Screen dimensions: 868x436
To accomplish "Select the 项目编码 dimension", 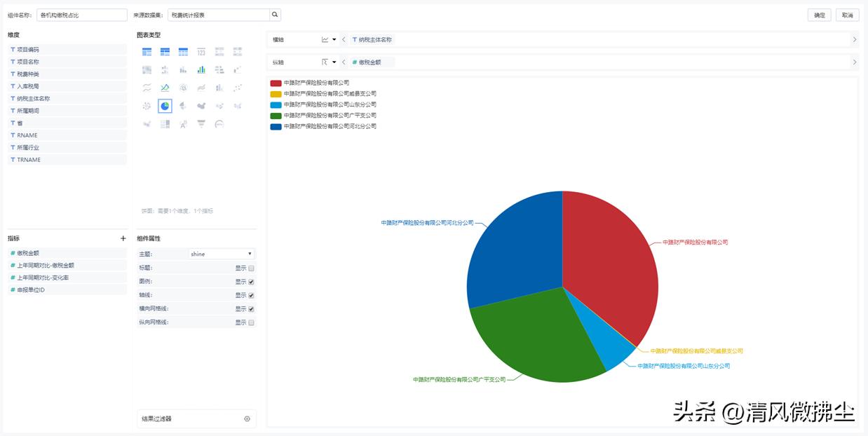I will 67,50.
